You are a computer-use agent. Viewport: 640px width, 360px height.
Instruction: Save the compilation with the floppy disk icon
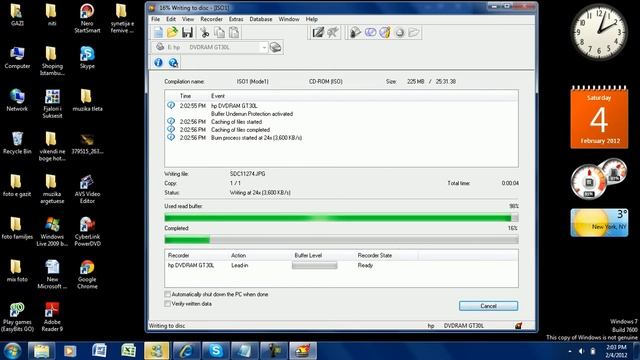point(187,32)
